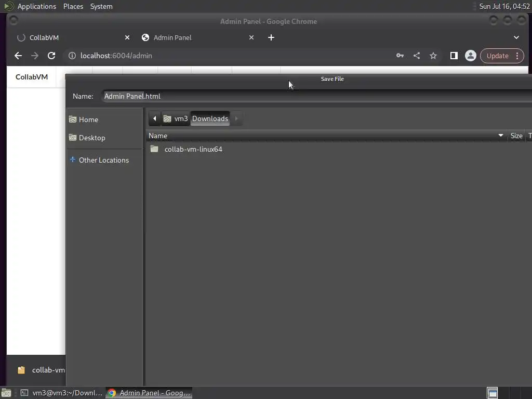Click the clock in top panel
This screenshot has width=532, height=399.
point(504,6)
